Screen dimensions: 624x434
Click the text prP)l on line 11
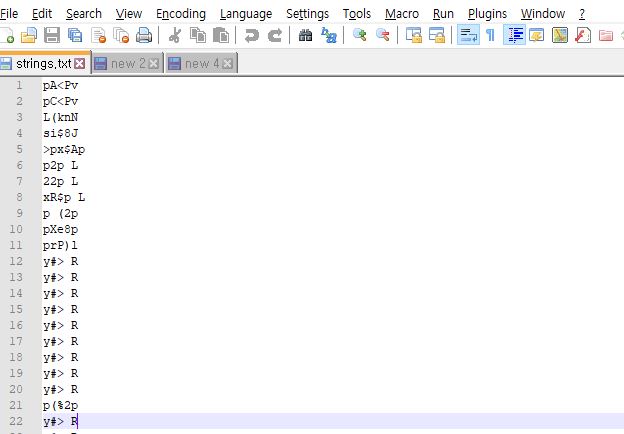(60, 245)
